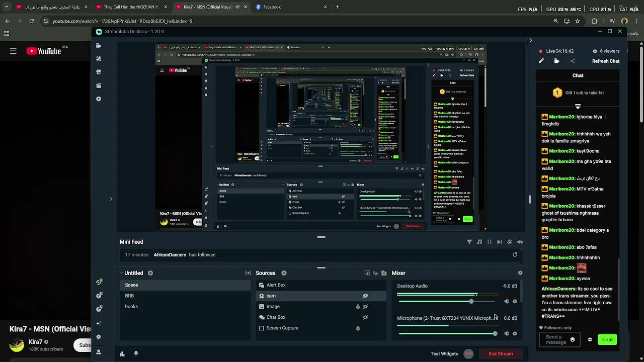Bookmark this page with star icon
Screen dimensions: 644x362
578,21
